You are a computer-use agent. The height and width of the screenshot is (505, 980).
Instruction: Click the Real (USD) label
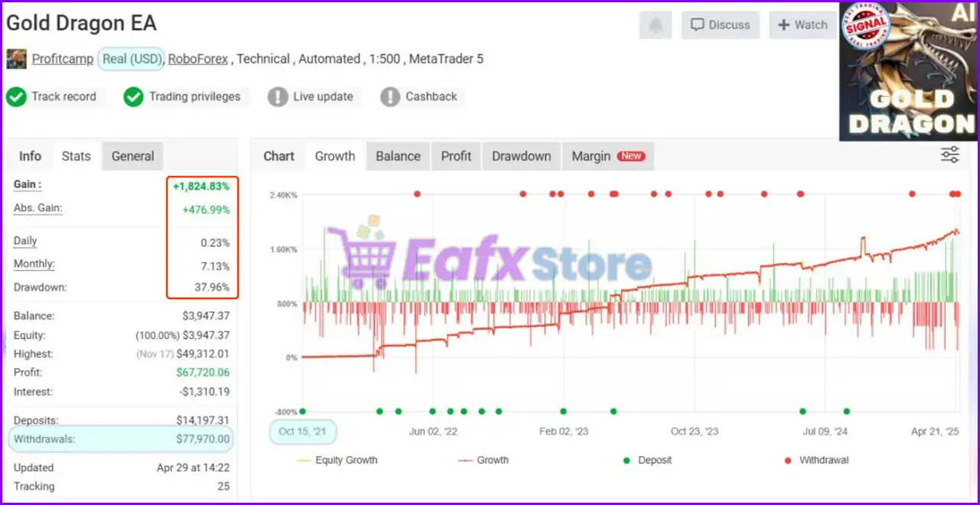coord(131,59)
